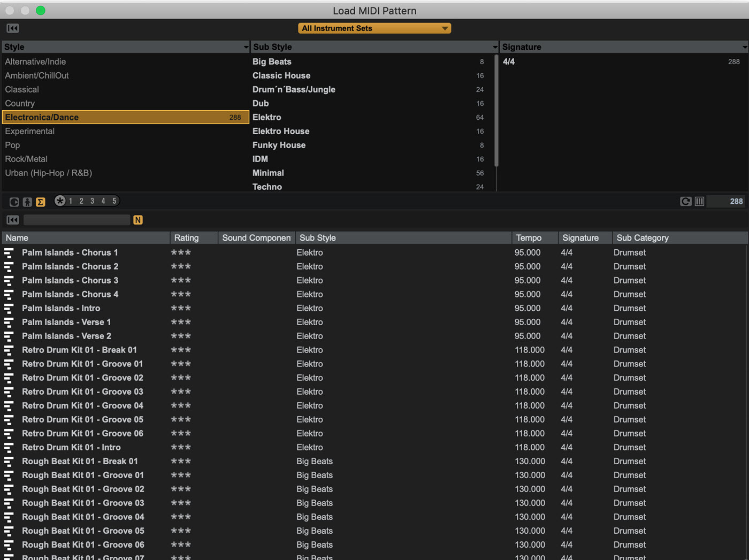Open the Sub Style column header dropdown arrow
The image size is (749, 560).
(x=495, y=47)
